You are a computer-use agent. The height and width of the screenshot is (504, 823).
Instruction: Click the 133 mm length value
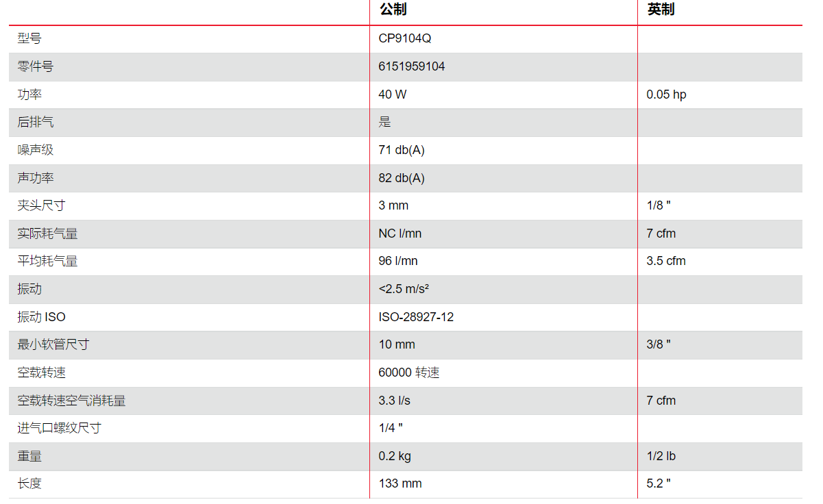[x=400, y=483]
